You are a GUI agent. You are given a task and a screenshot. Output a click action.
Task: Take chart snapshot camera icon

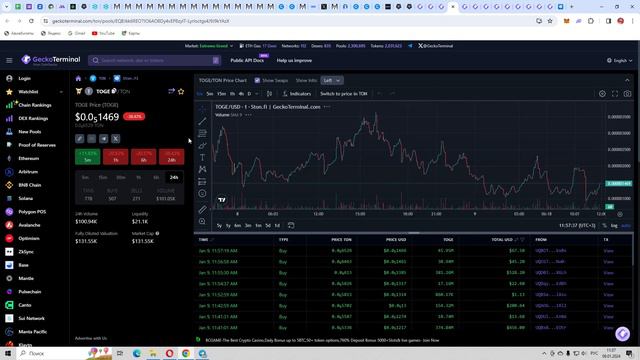[x=627, y=94]
